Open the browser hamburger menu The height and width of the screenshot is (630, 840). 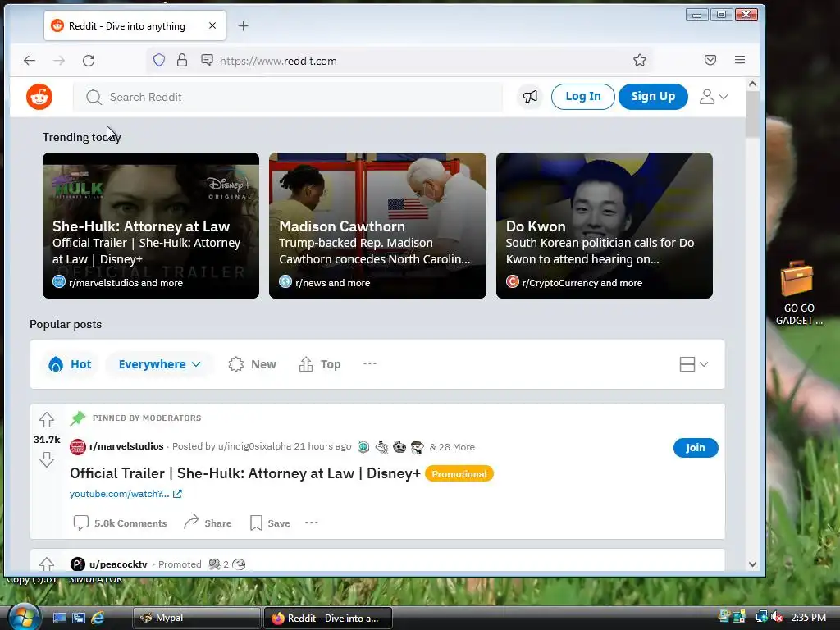click(740, 60)
